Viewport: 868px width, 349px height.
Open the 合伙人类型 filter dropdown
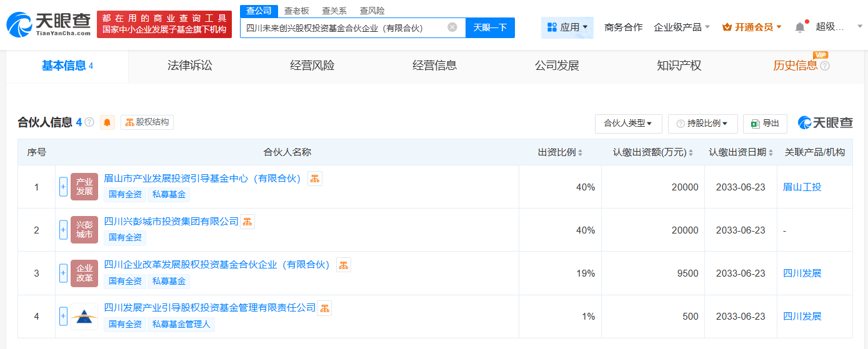[x=628, y=124]
